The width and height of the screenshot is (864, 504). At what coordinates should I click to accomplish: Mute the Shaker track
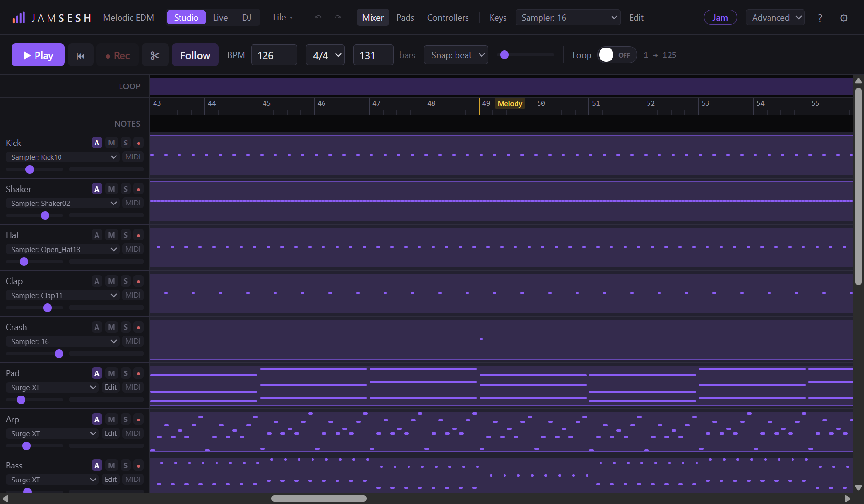(x=111, y=189)
